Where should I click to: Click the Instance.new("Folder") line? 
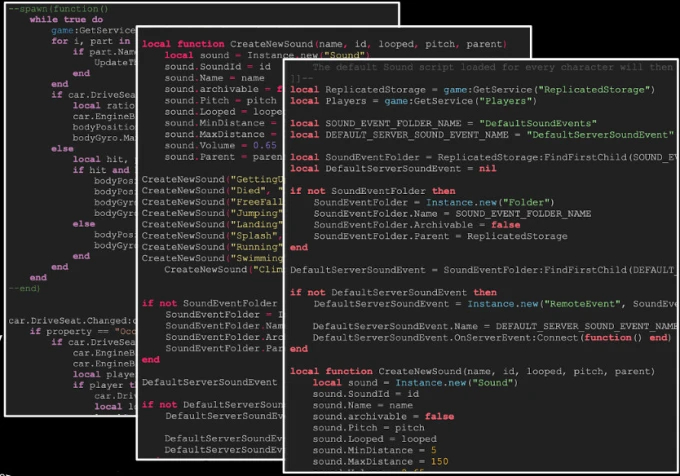(434, 202)
